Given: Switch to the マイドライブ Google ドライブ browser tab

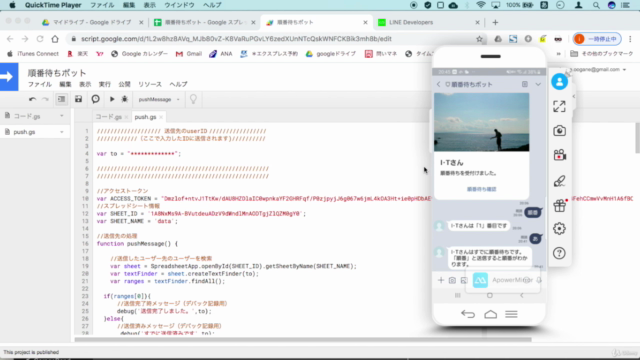Looking at the screenshot, I should click(92, 22).
